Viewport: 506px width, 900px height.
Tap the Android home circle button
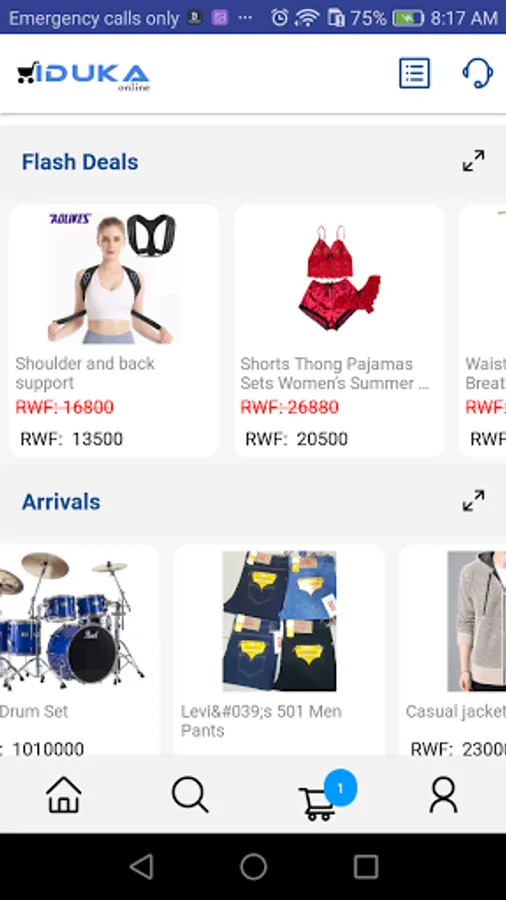click(x=253, y=866)
